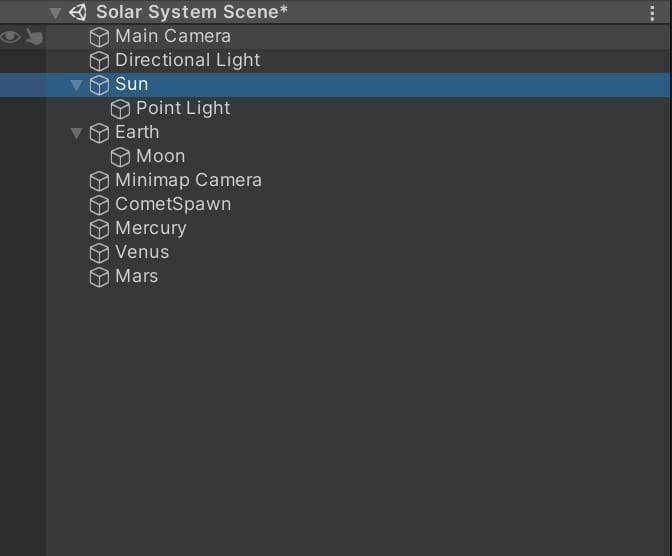
Task: Select the Venus game object
Action: [x=142, y=252]
